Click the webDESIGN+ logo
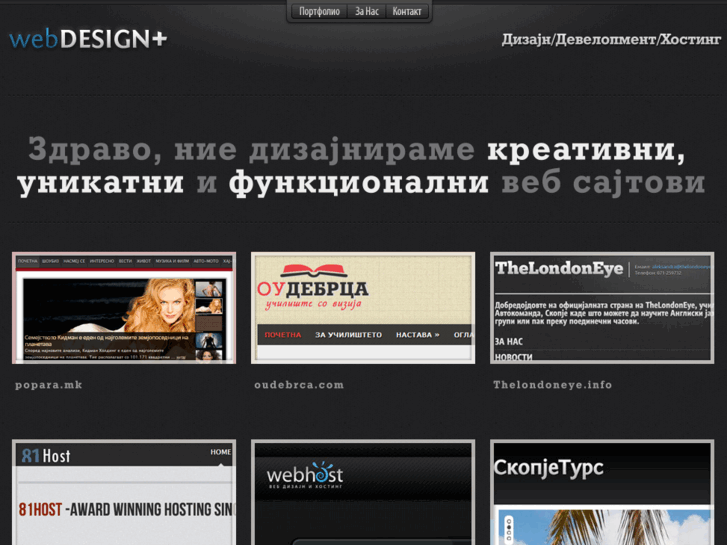This screenshot has width=727, height=545. (x=88, y=39)
